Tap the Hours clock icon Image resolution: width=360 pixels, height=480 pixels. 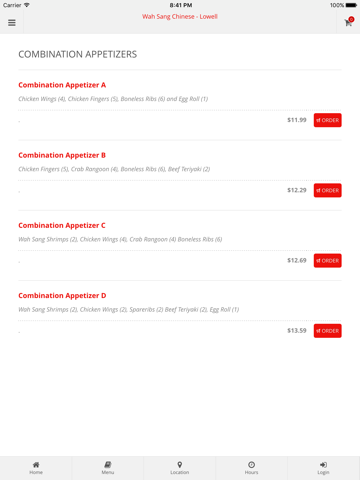click(252, 464)
